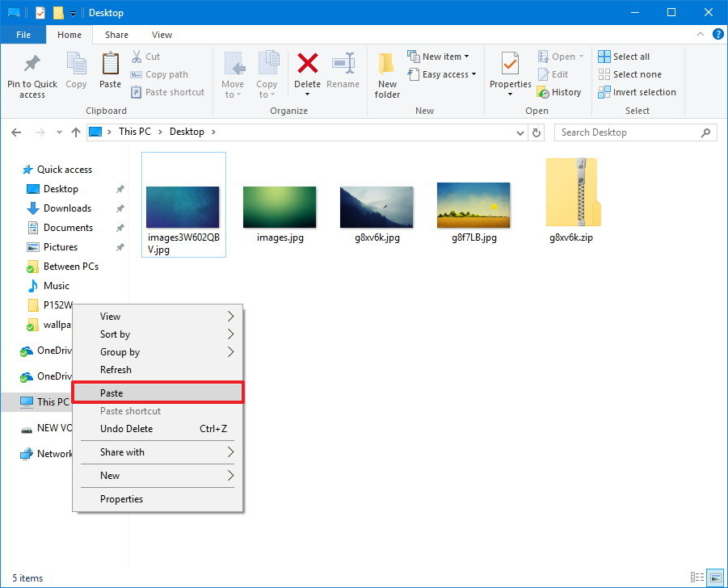This screenshot has width=728, height=588.
Task: Expand Share with context submenu
Action: 158,452
